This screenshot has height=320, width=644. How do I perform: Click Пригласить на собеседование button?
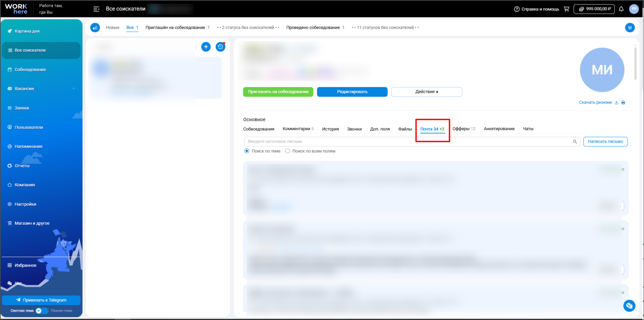(278, 92)
